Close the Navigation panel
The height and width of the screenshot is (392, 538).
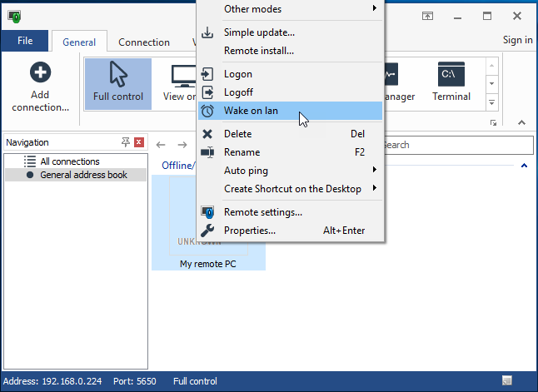pyautogui.click(x=139, y=142)
